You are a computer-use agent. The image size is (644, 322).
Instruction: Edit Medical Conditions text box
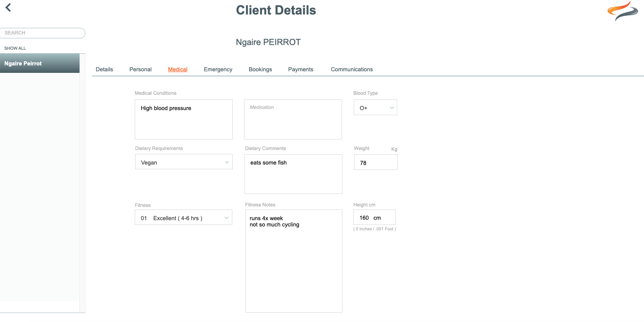point(184,119)
